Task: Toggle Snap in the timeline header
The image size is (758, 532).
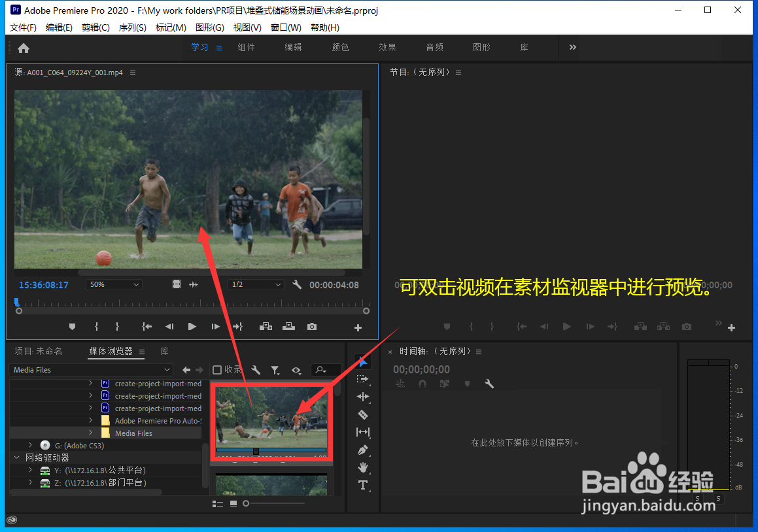Action: pos(422,384)
